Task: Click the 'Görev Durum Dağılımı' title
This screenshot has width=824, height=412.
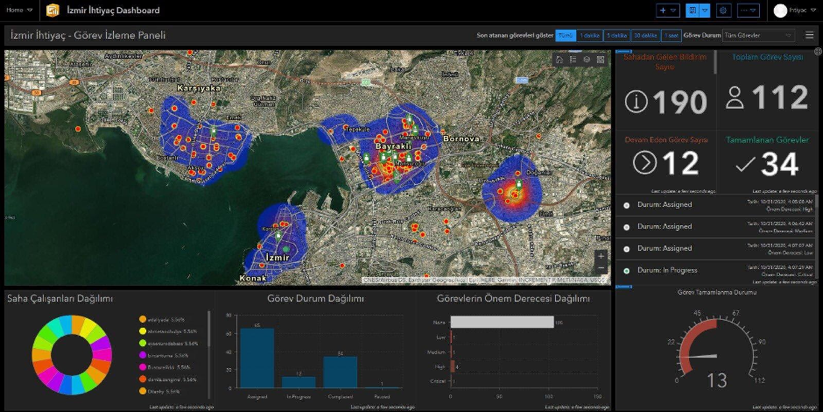Action: [315, 299]
